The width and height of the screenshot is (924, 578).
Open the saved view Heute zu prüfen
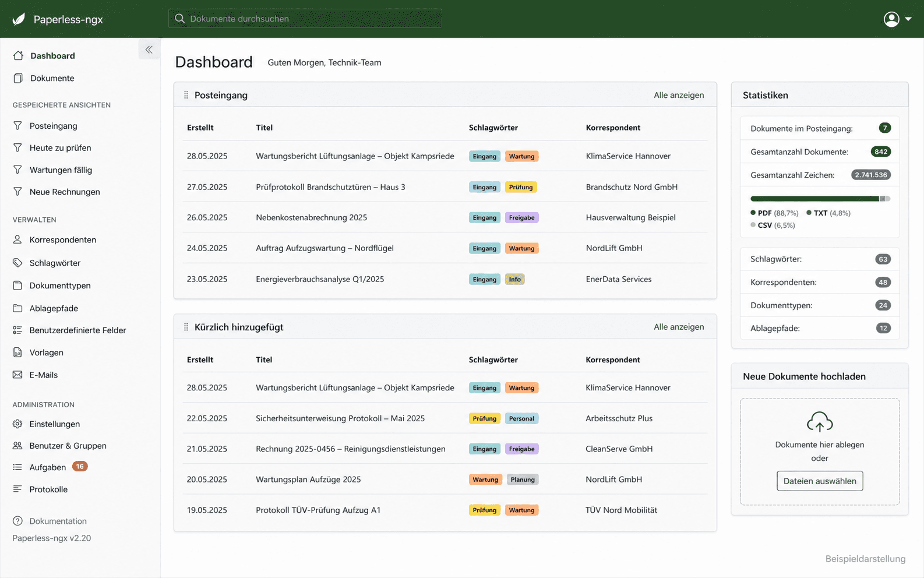(x=61, y=148)
